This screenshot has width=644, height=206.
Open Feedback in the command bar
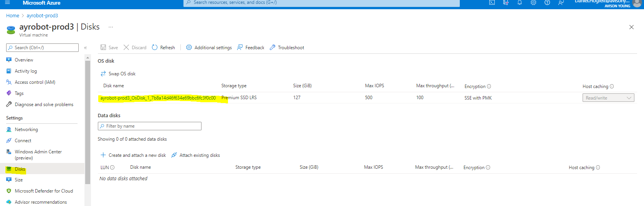click(x=251, y=47)
